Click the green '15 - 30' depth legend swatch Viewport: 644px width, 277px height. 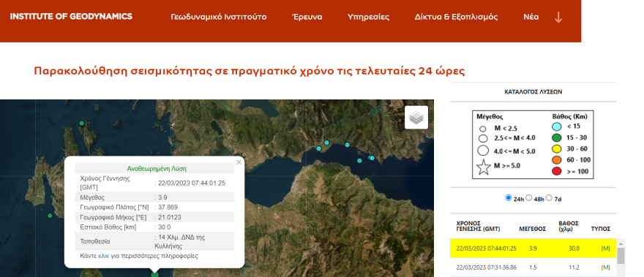point(557,138)
